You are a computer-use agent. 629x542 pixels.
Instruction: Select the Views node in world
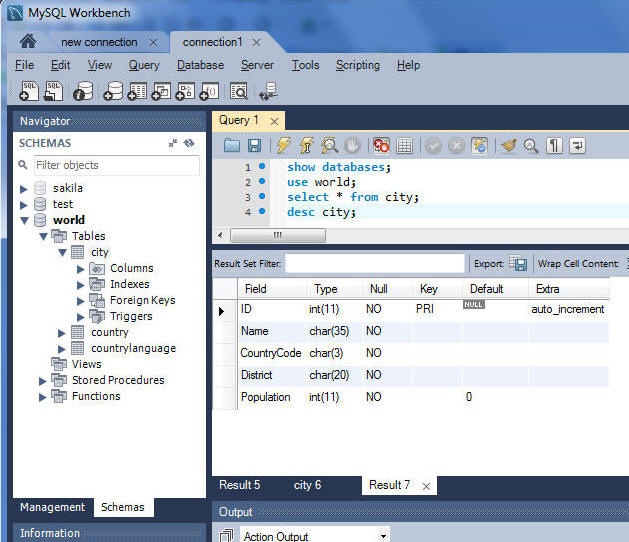pyautogui.click(x=86, y=364)
